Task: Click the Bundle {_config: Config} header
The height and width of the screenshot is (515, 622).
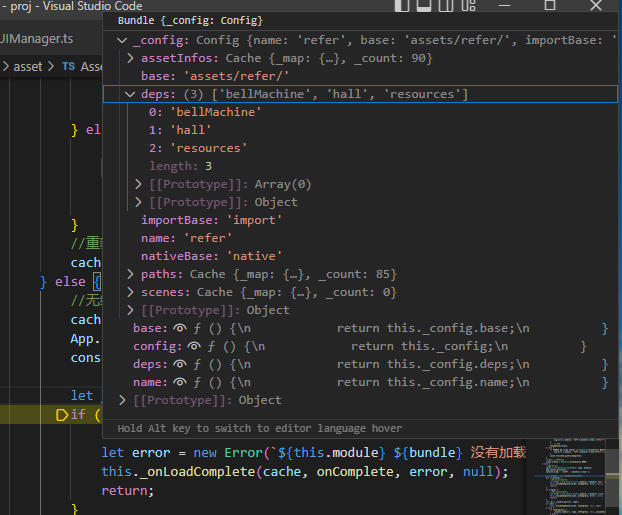Action: coord(190,21)
